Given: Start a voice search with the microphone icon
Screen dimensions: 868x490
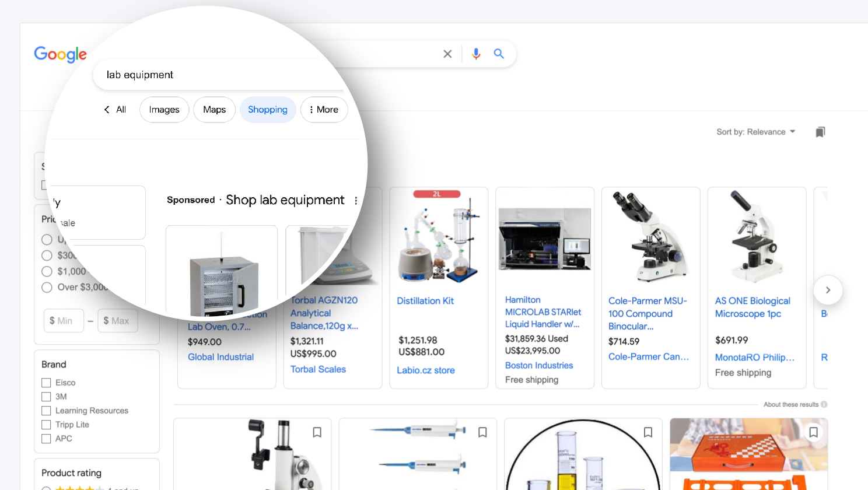Looking at the screenshot, I should (475, 53).
